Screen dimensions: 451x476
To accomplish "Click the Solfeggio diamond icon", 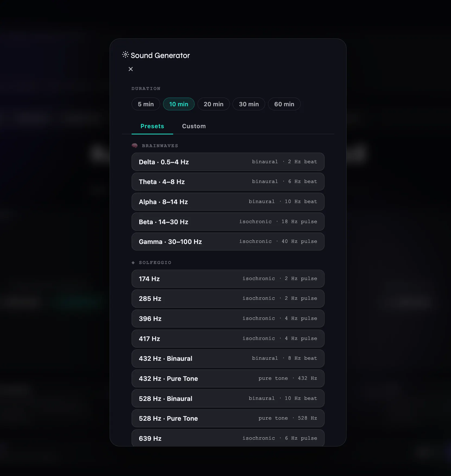I will tap(133, 262).
